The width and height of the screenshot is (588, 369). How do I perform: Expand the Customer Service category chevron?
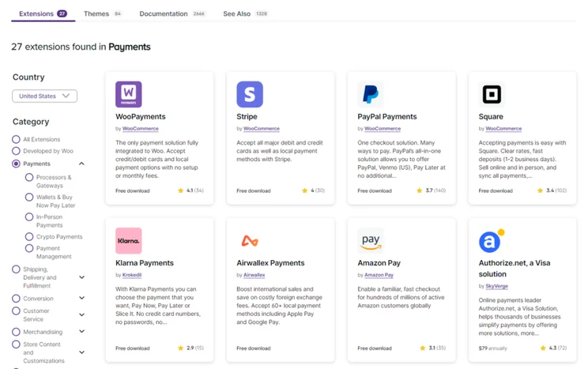pos(81,315)
